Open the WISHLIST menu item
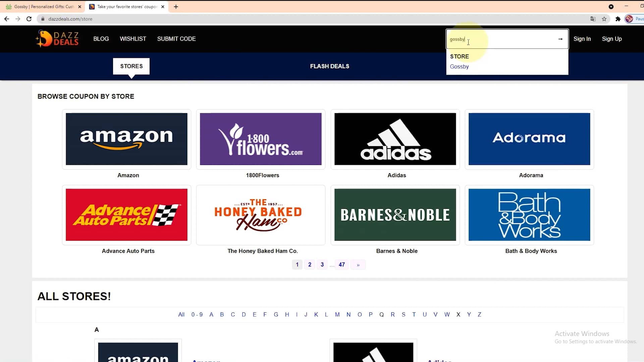Screen dimensions: 644x362 click(133, 39)
